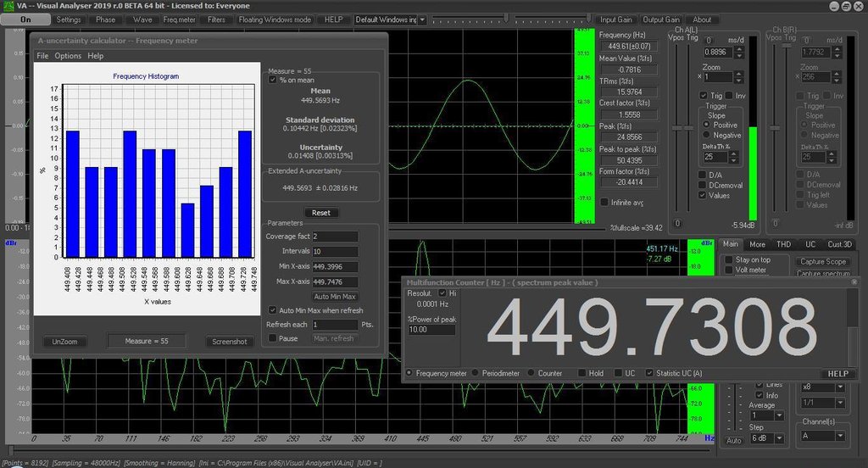
Task: Switch to the THD tab
Action: click(x=783, y=244)
